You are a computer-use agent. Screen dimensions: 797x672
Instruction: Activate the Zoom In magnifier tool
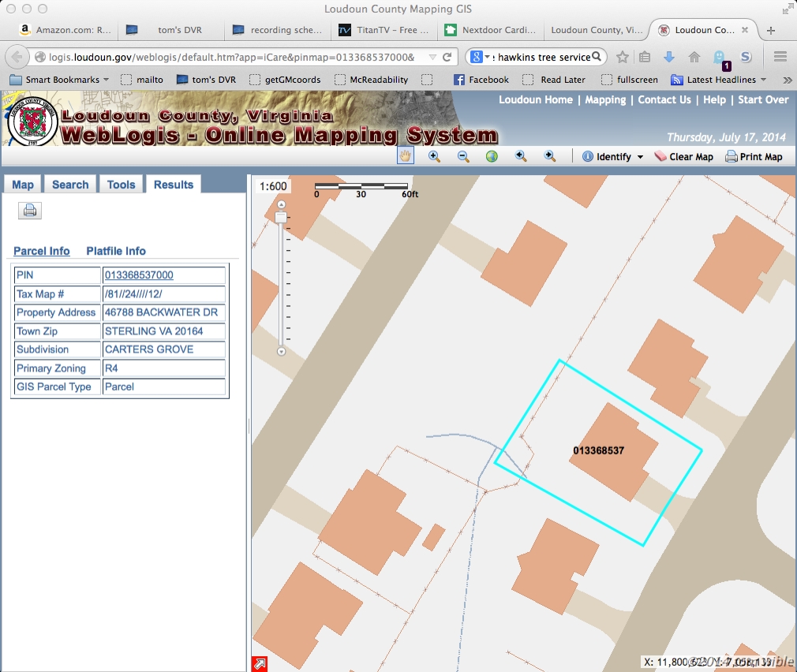(x=434, y=156)
